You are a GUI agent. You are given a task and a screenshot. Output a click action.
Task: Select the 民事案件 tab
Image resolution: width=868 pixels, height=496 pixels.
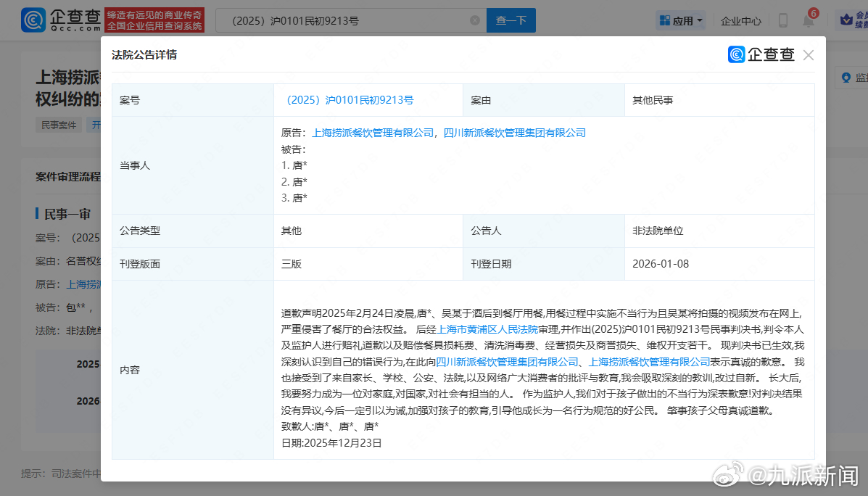tap(58, 125)
